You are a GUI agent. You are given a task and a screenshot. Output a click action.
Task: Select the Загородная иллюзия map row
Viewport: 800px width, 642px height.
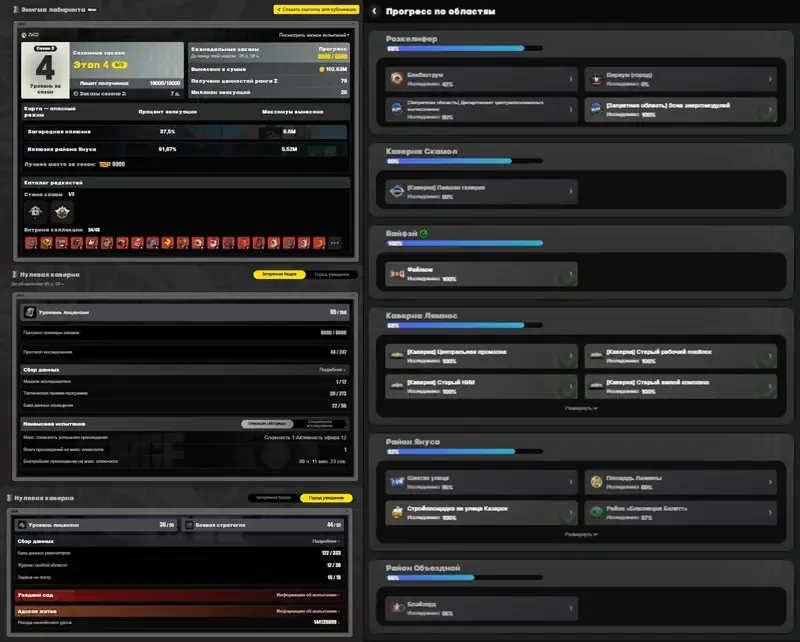185,132
